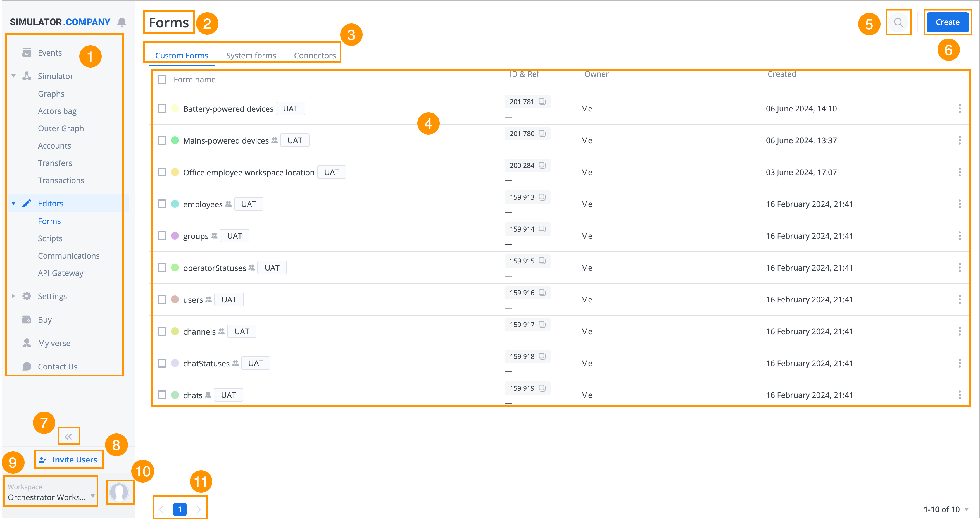This screenshot has height=520, width=980.
Task: Collapse the Editors tree arrow
Action: click(x=13, y=203)
